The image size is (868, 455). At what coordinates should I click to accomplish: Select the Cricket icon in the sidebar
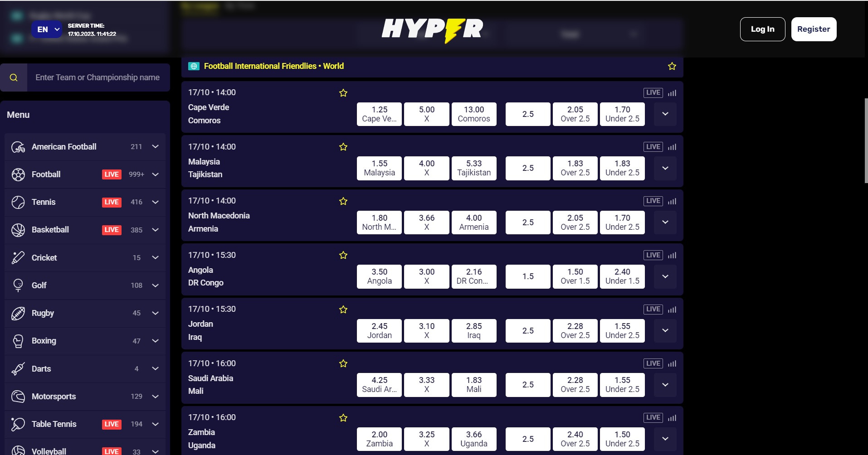click(x=18, y=257)
